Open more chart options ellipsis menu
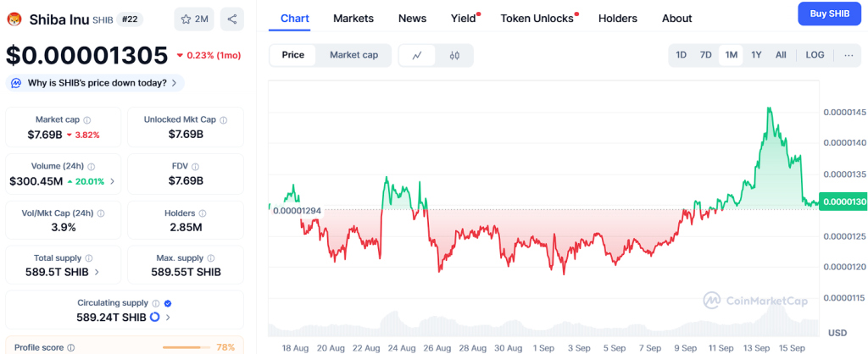This screenshot has width=868, height=354. click(849, 55)
